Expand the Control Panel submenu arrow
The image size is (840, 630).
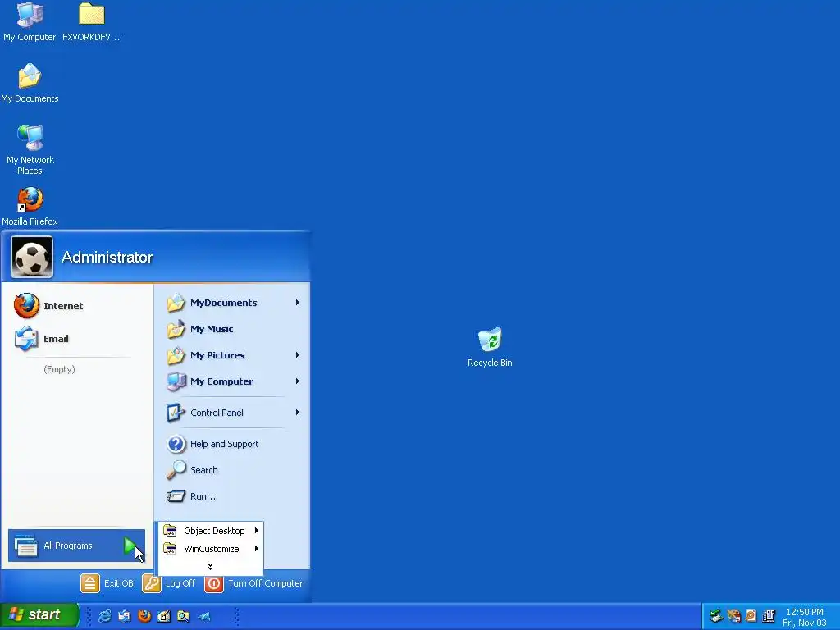click(x=297, y=413)
